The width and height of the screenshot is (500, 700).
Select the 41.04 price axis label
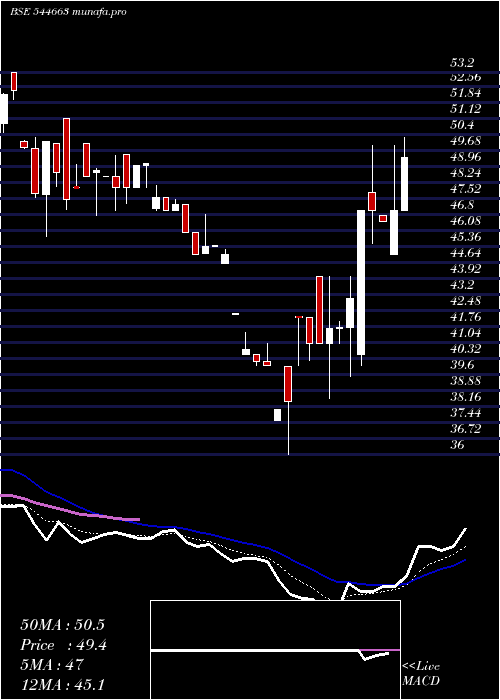coord(466,333)
